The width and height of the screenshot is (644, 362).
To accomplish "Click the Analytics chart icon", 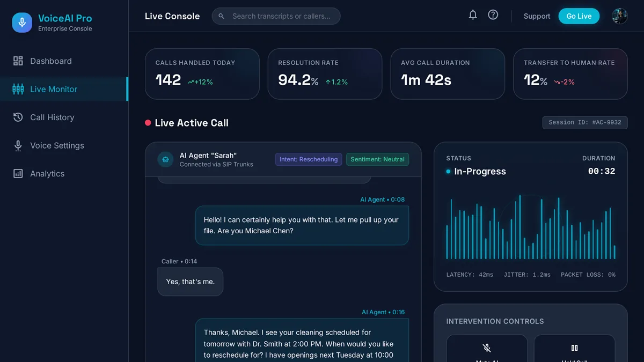I will click(x=18, y=174).
